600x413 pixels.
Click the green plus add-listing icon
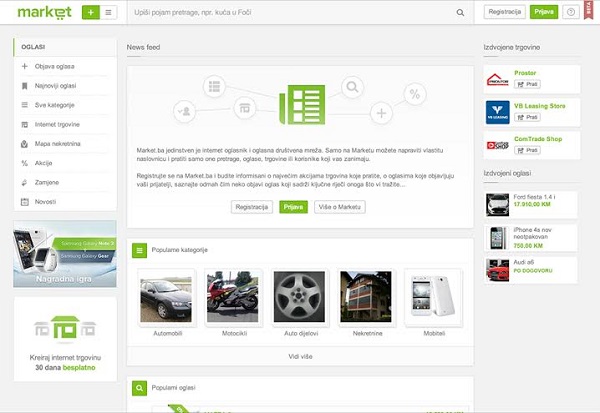(x=91, y=13)
